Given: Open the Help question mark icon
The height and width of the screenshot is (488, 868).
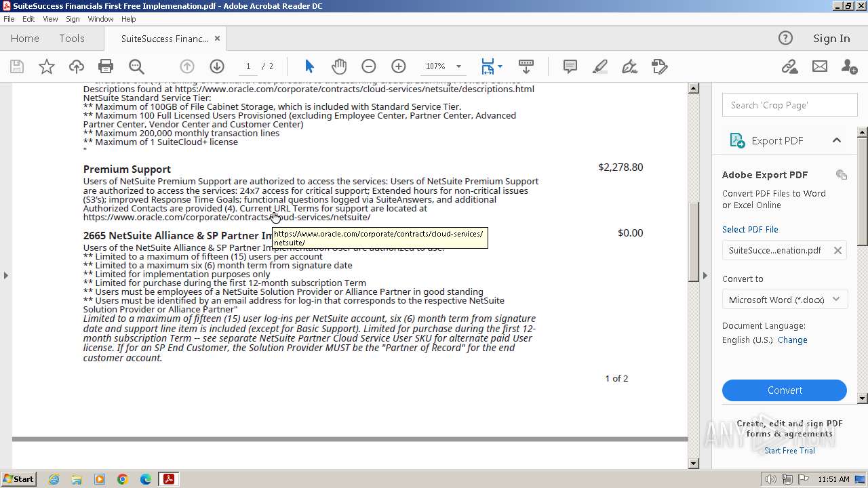Looking at the screenshot, I should (x=785, y=38).
